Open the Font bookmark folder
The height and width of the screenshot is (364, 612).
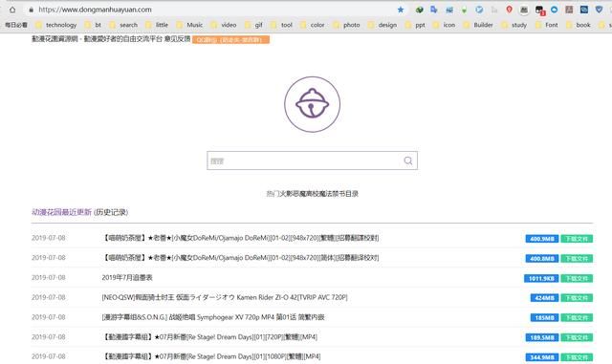coord(547,25)
